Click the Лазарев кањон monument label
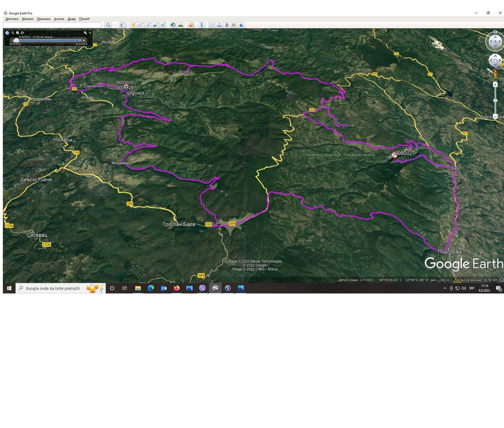 tap(339, 155)
